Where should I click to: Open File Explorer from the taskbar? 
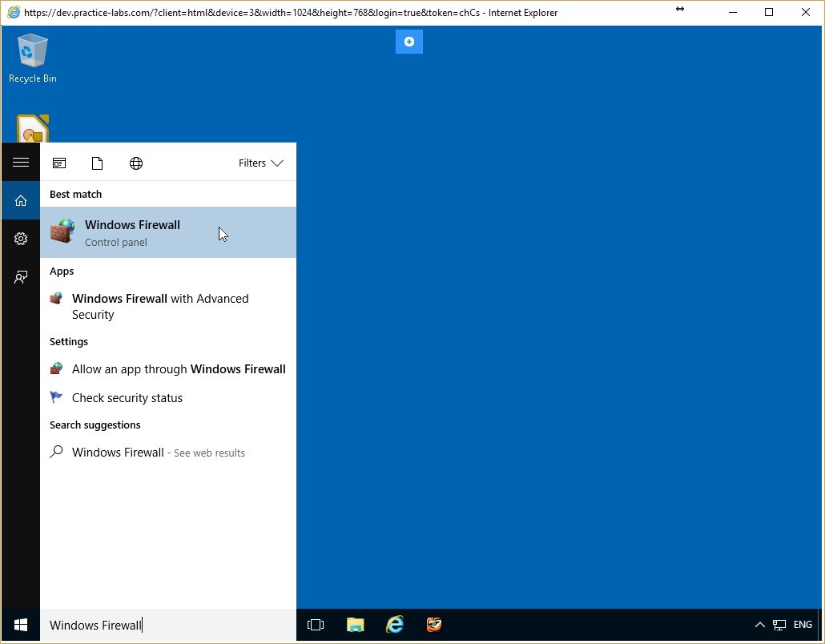click(355, 625)
